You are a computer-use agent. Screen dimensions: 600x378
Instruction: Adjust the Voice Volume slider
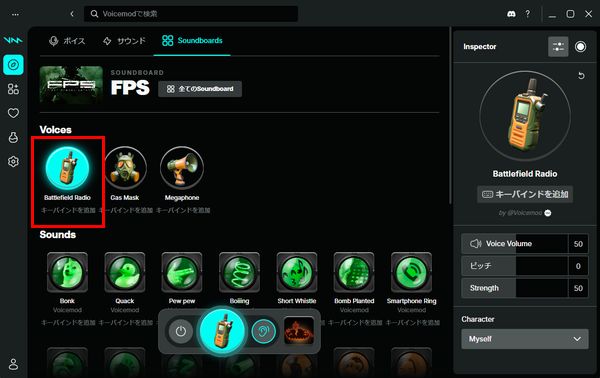pyautogui.click(x=514, y=244)
